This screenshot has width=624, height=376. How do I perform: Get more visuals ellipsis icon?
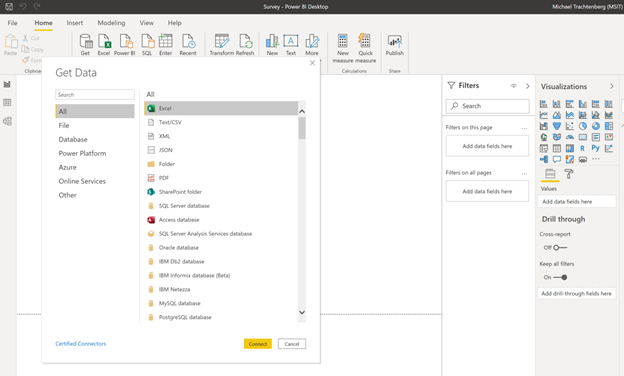tap(596, 159)
